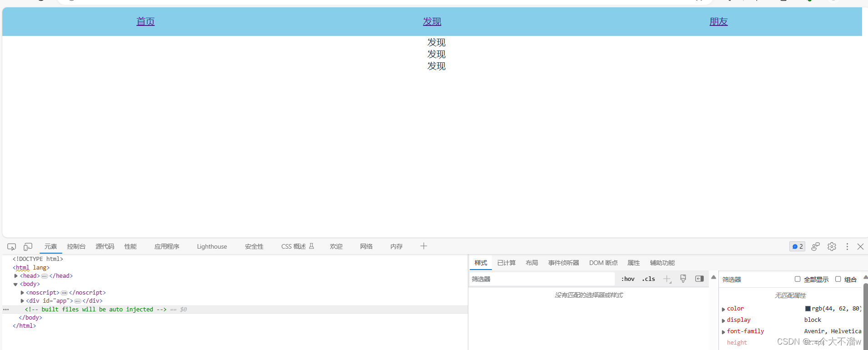
Task: Check the 组合 checkbox
Action: [838, 279]
